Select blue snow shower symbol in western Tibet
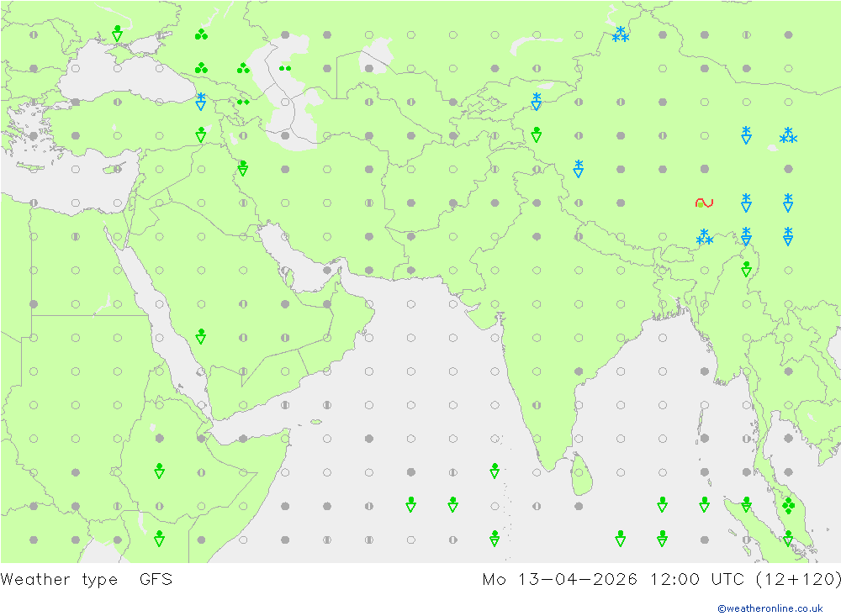This screenshot has width=841, height=616. 579,168
